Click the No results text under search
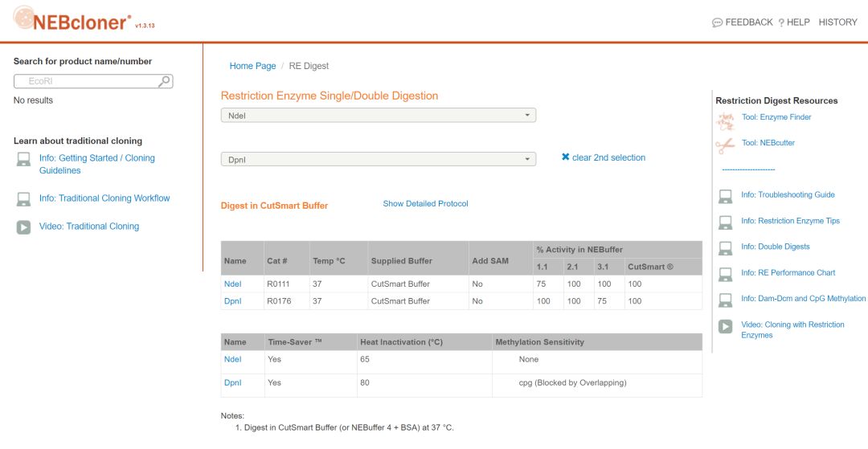 [33, 100]
